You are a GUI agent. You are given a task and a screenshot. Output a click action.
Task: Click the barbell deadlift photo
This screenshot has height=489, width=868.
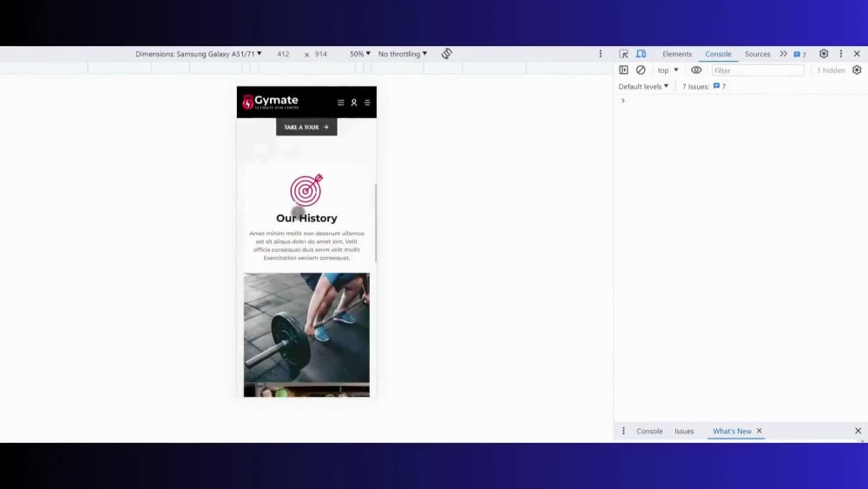(x=306, y=327)
